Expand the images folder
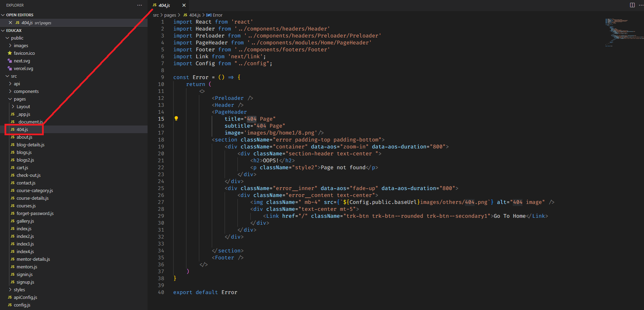The width and height of the screenshot is (644, 310). click(21, 45)
